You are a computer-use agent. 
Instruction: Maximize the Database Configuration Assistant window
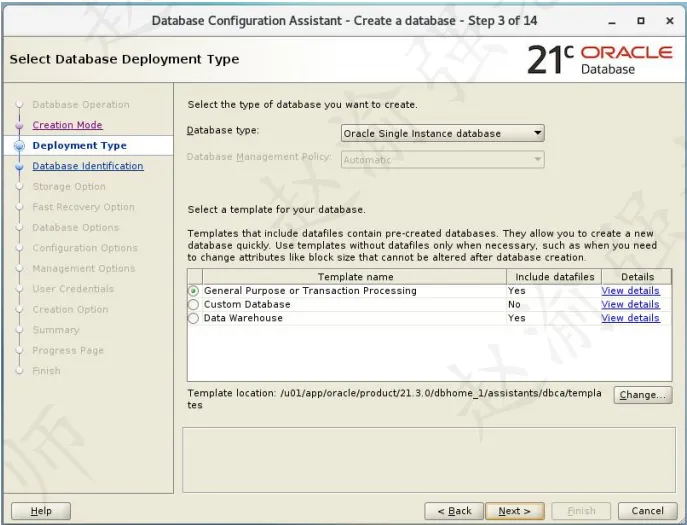click(641, 21)
